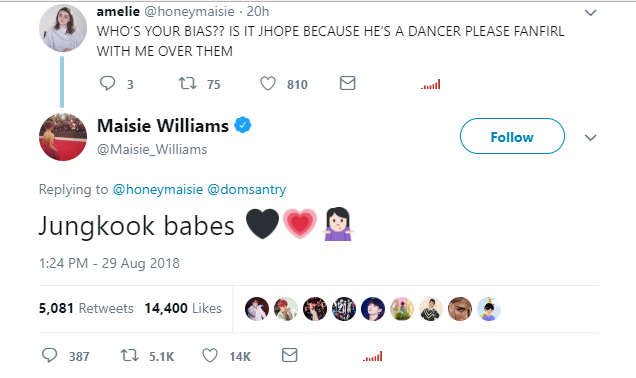Open amelie's profile avatar
The height and width of the screenshot is (378, 636).
pos(63,28)
